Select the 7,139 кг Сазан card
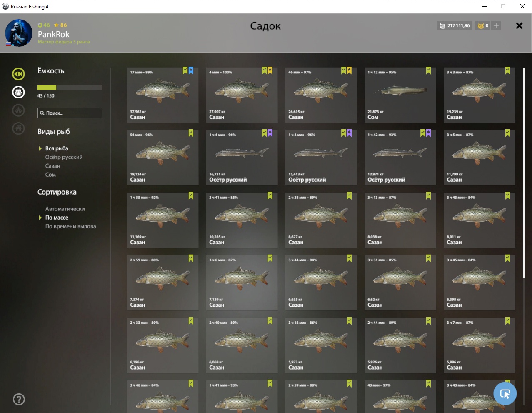532x413 pixels. [242, 283]
